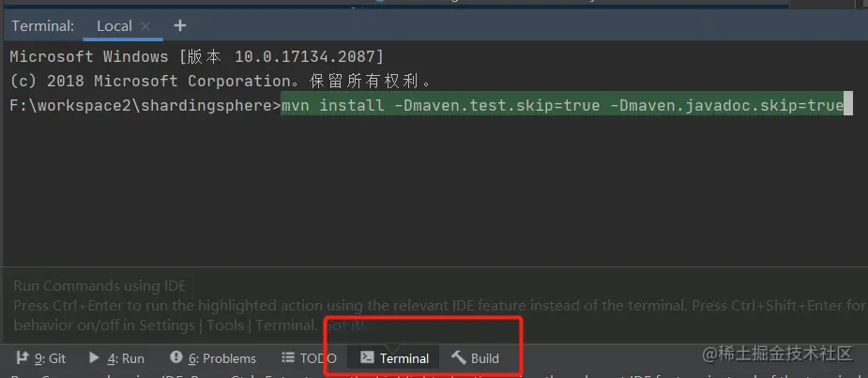
Task: Click the Run play triangle icon
Action: [94, 357]
